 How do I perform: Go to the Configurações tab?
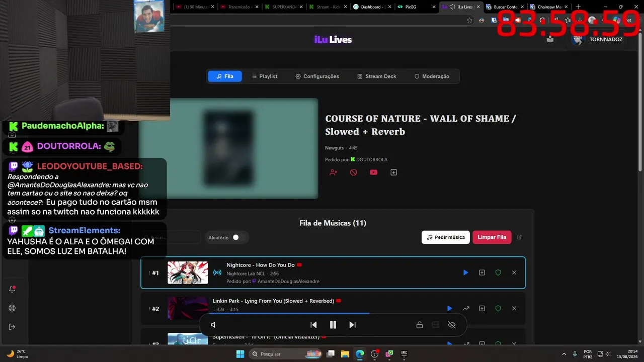[x=317, y=76]
